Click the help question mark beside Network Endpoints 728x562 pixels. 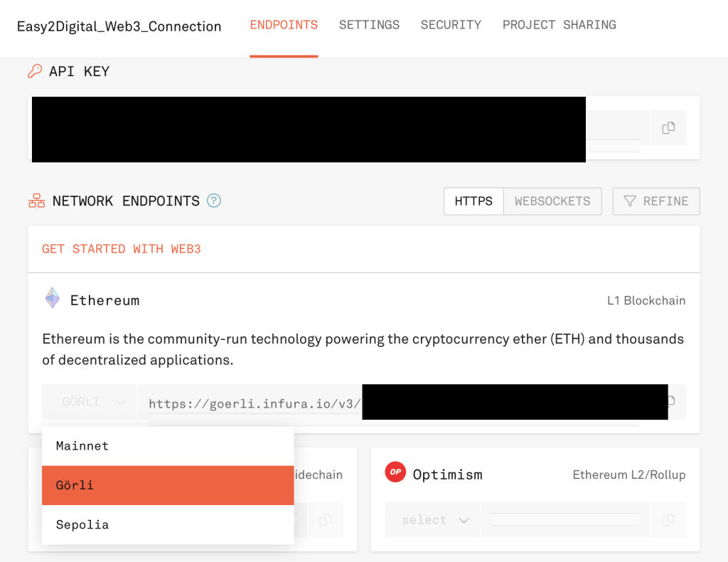[x=213, y=201]
